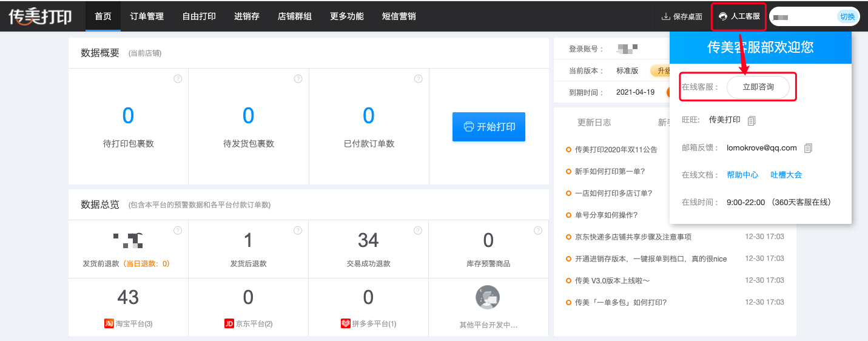The height and width of the screenshot is (341, 868).
Task: Click the 京东平台 JD logo icon
Action: (x=229, y=323)
